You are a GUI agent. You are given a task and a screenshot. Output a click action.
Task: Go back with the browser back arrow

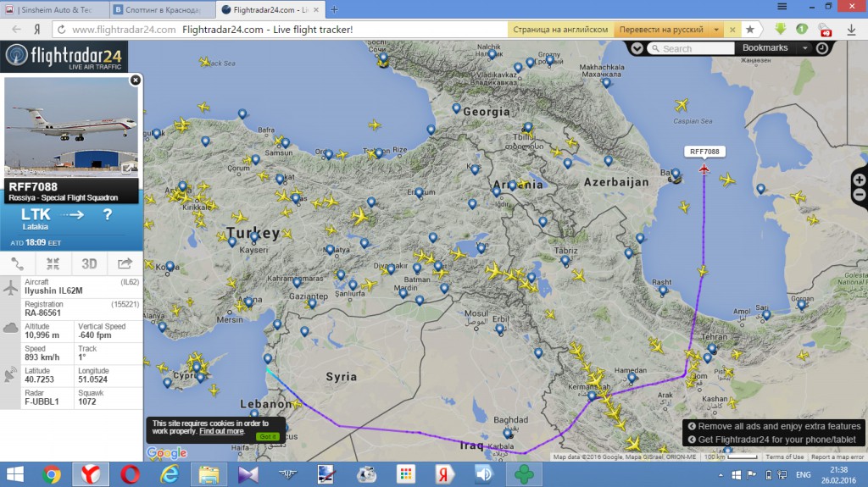click(x=17, y=30)
